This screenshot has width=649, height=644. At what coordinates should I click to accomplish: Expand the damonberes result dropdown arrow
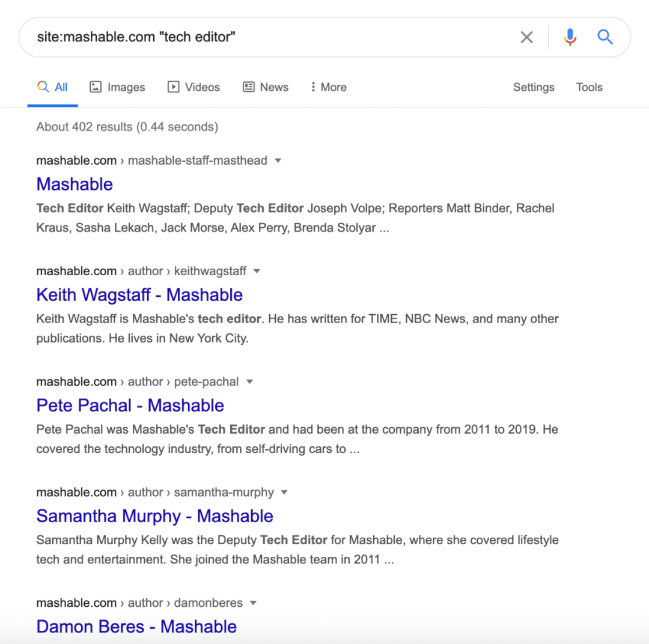pos(254,603)
